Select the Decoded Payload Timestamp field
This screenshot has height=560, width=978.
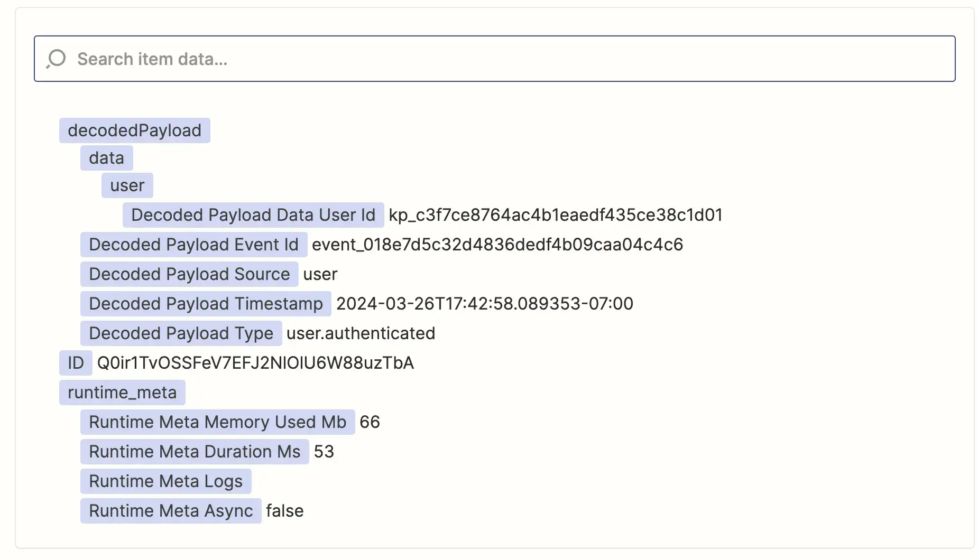[x=206, y=304]
